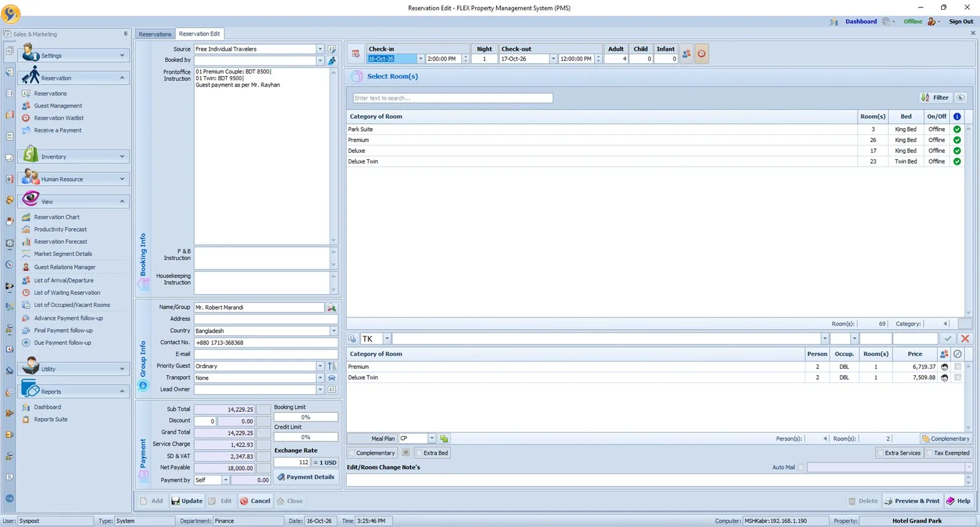980x527 pixels.
Task: Click the Contact No. field
Action: (x=266, y=343)
